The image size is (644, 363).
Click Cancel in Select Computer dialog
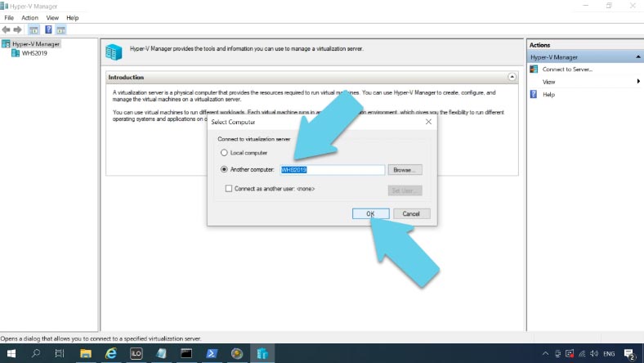[x=411, y=213]
